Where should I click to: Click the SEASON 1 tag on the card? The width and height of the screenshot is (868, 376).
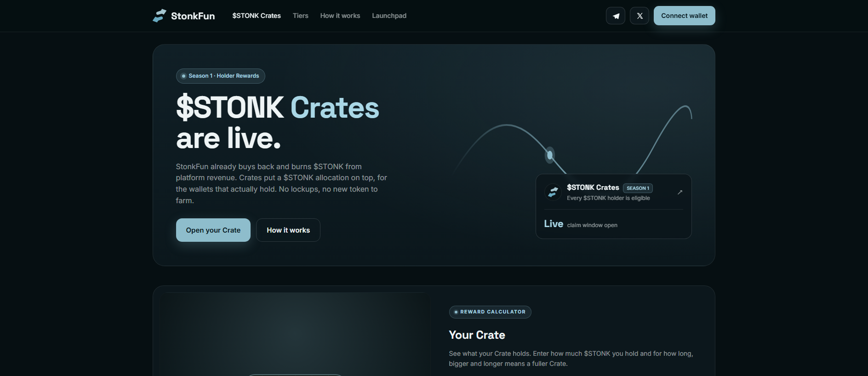pos(638,188)
